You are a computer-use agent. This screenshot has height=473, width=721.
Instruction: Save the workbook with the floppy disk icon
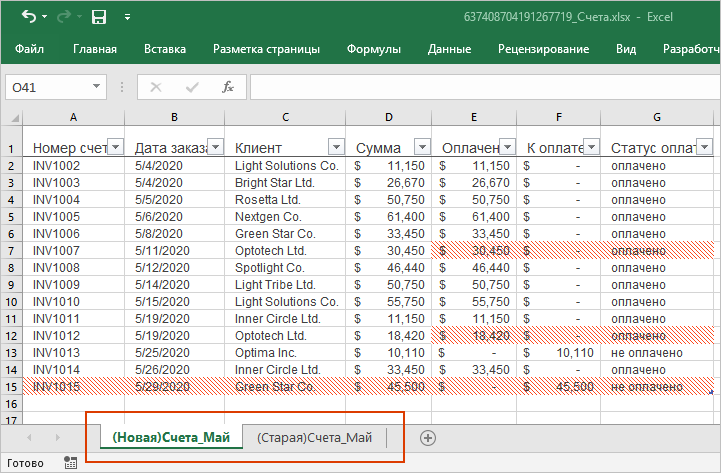[x=98, y=17]
